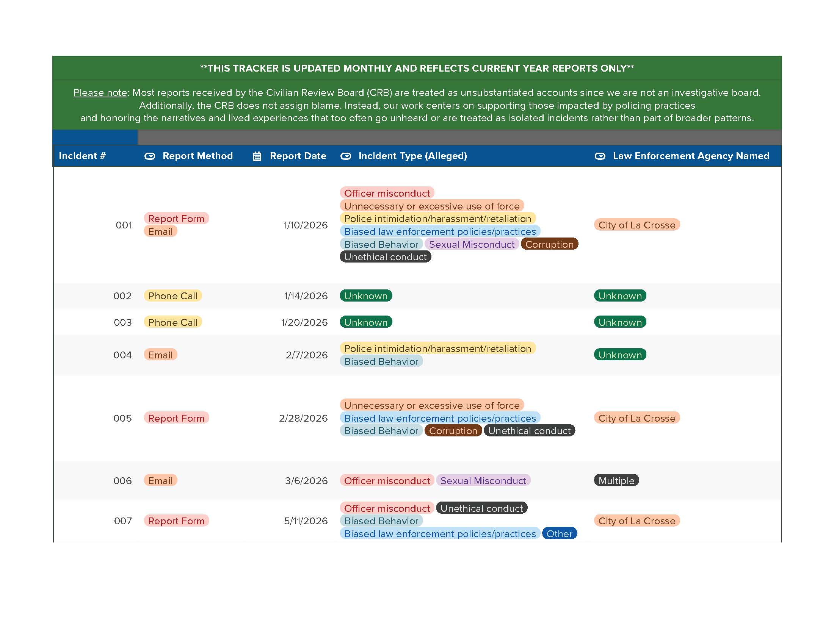
Task: Click the Corruption tag in row 005
Action: tap(453, 431)
